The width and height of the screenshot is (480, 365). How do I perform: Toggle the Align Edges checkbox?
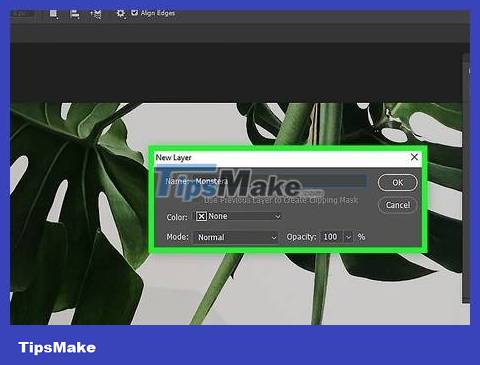coord(134,13)
